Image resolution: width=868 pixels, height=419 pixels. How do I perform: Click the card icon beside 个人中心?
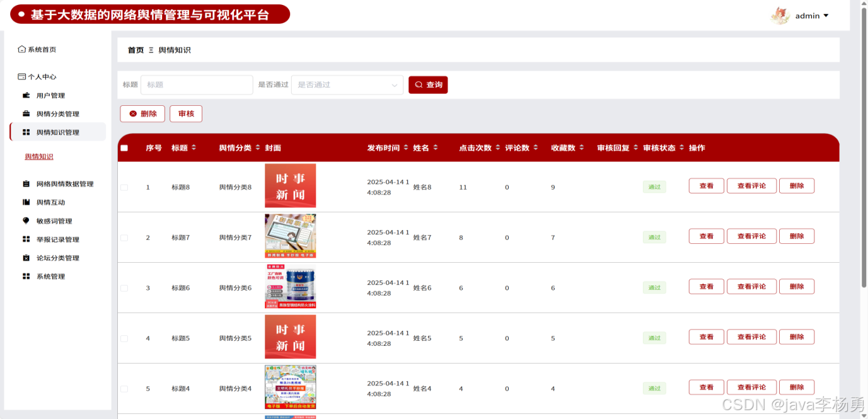pyautogui.click(x=22, y=77)
